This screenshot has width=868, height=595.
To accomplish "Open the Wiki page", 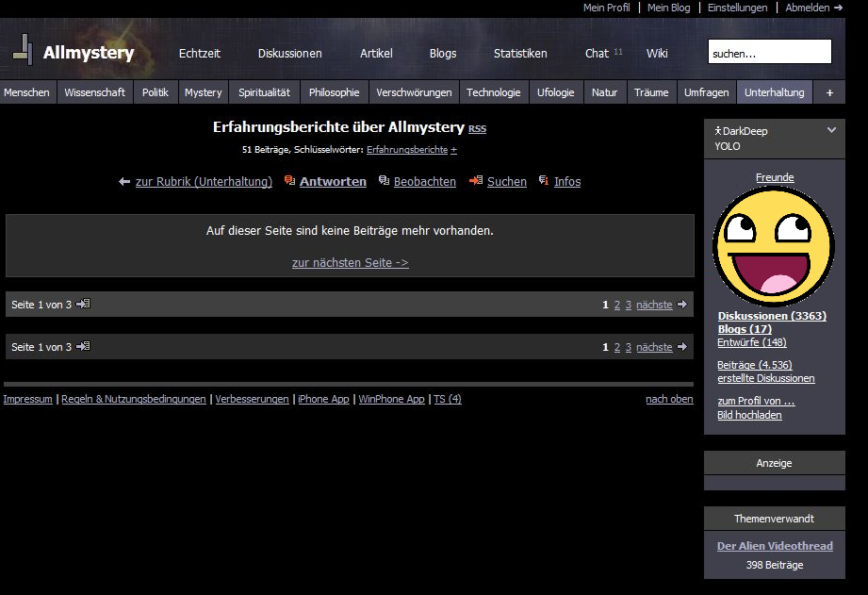I will click(657, 53).
